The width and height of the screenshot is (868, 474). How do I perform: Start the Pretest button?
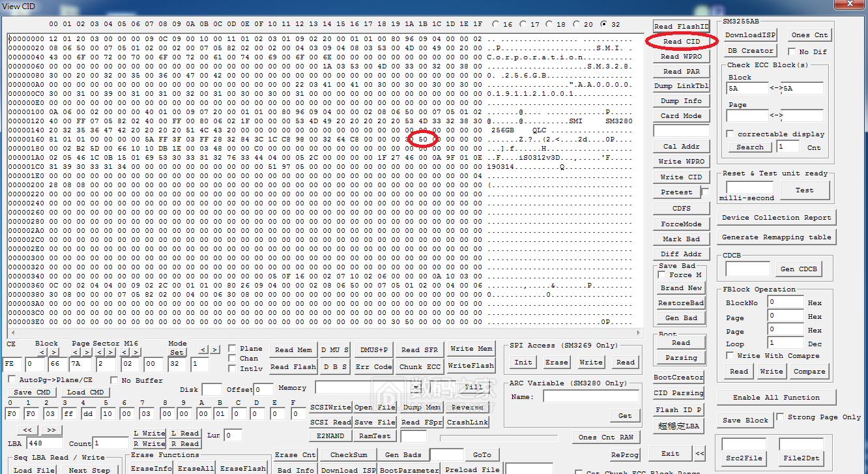(x=676, y=192)
